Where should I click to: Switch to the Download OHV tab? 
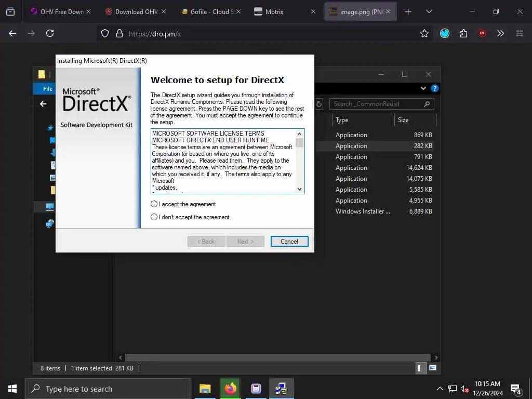coord(136,11)
